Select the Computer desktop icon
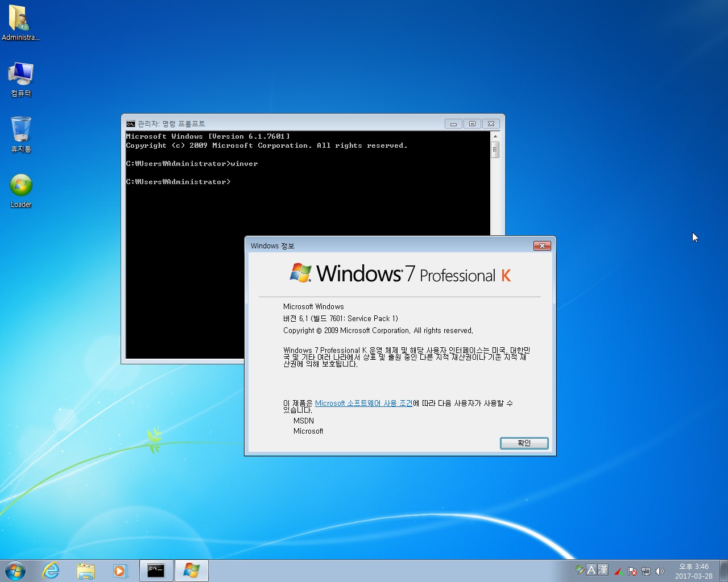 coord(20,80)
